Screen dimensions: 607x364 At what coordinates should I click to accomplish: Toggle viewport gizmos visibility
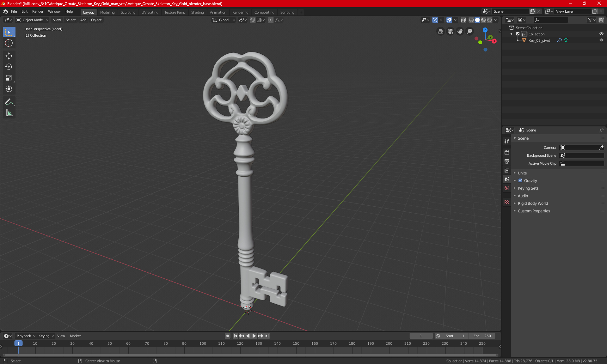point(435,20)
